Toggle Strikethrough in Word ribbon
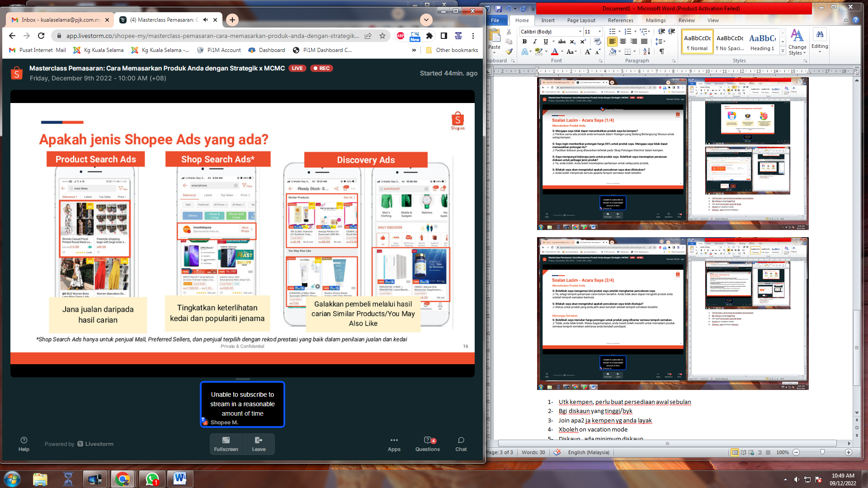The height and width of the screenshot is (488, 868). coord(562,42)
